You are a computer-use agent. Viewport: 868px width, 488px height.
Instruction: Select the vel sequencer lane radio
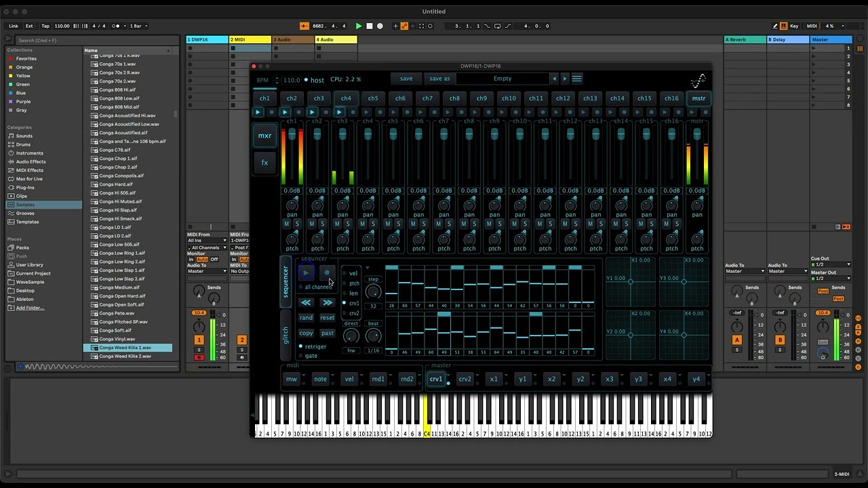click(344, 273)
